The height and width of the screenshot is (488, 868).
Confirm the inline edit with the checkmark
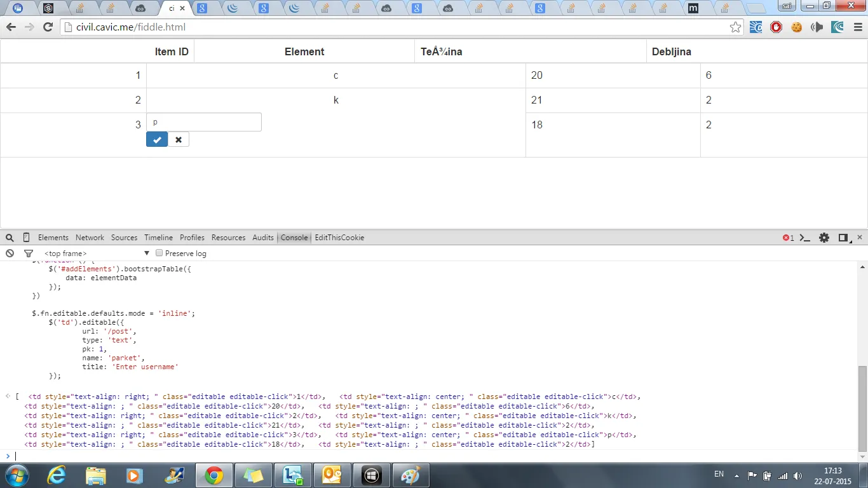157,140
